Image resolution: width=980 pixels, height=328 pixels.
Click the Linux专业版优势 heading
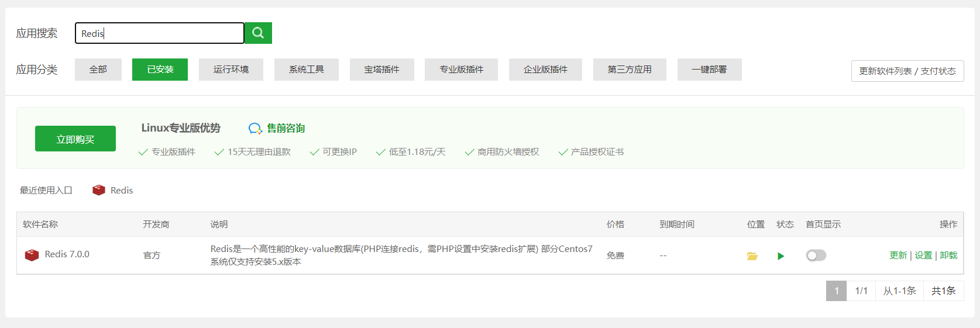tap(181, 128)
